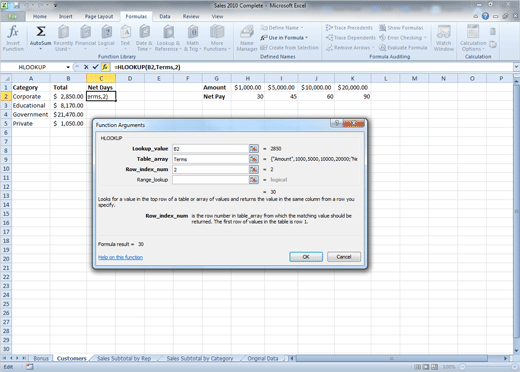The height and width of the screenshot is (372, 520).
Task: Click the AutoSum sigma icon
Action: (41, 32)
